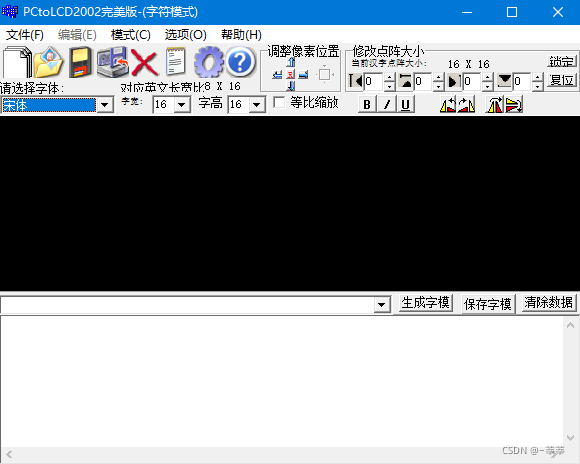
Task: Toggle italic I formatting
Action: pyautogui.click(x=387, y=104)
